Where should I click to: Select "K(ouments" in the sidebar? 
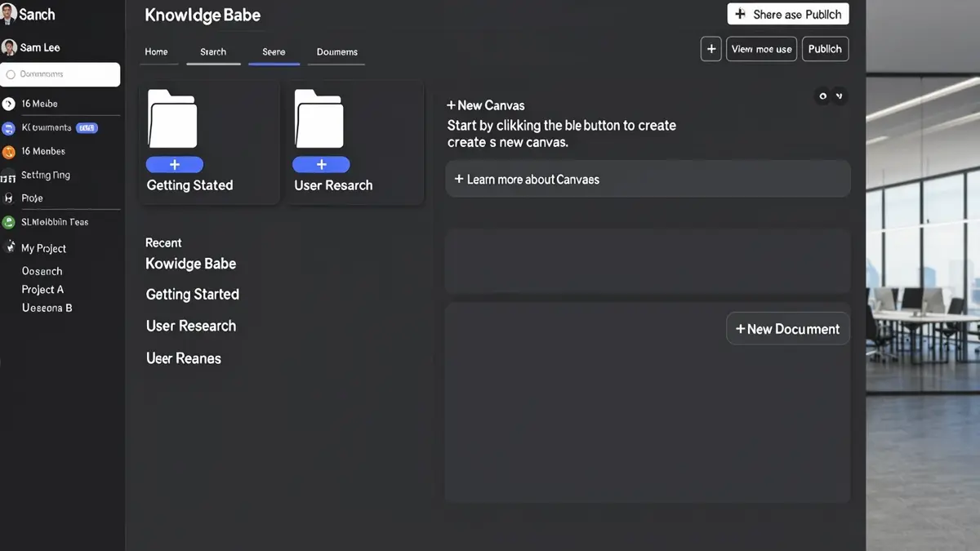(47, 128)
